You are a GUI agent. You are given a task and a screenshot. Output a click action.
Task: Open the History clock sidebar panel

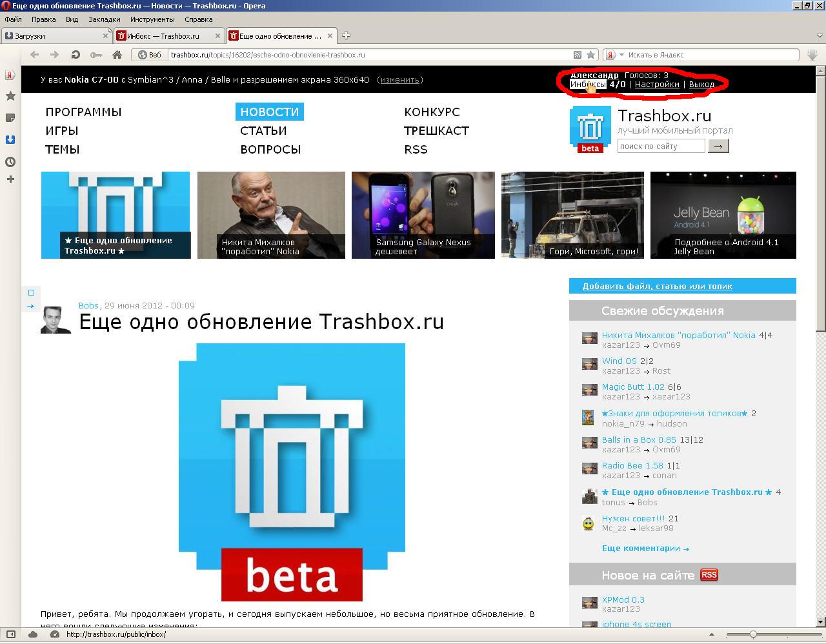(10, 162)
